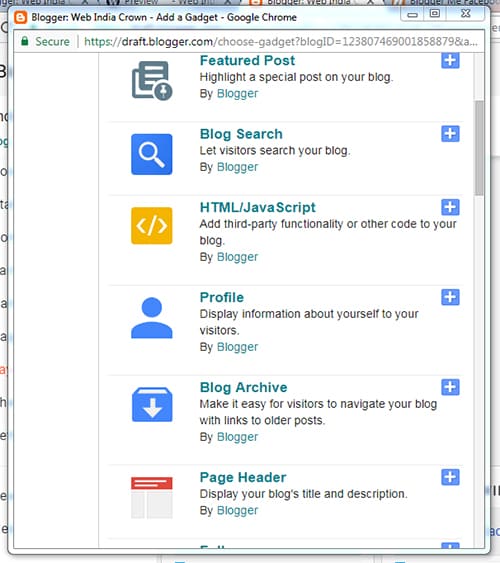Viewport: 500px width, 563px height.
Task: Click Blogger author link under HTML/JavaScript
Action: point(237,257)
